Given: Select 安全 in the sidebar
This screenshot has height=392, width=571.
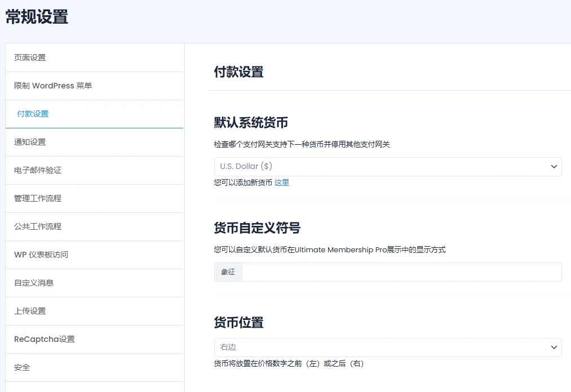Looking at the screenshot, I should point(23,367).
